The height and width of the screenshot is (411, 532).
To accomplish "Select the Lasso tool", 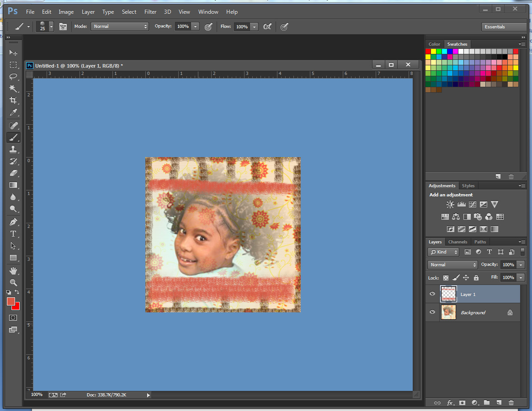I will (x=13, y=77).
